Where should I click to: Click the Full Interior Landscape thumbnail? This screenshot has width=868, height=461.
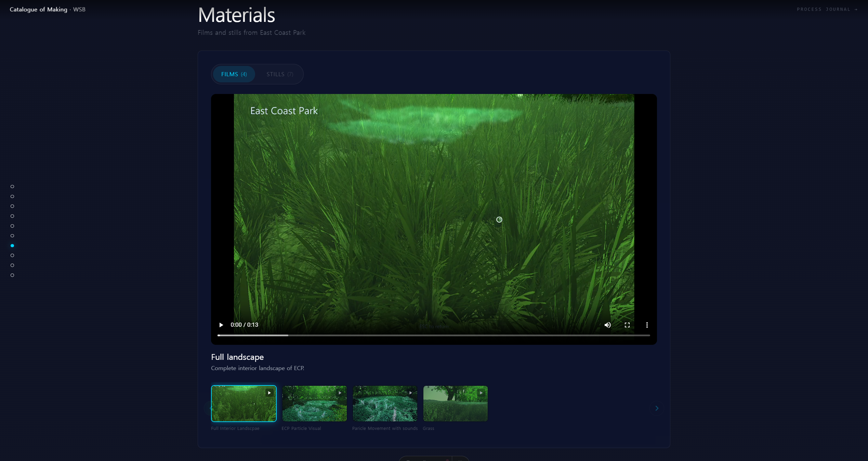[244, 404]
